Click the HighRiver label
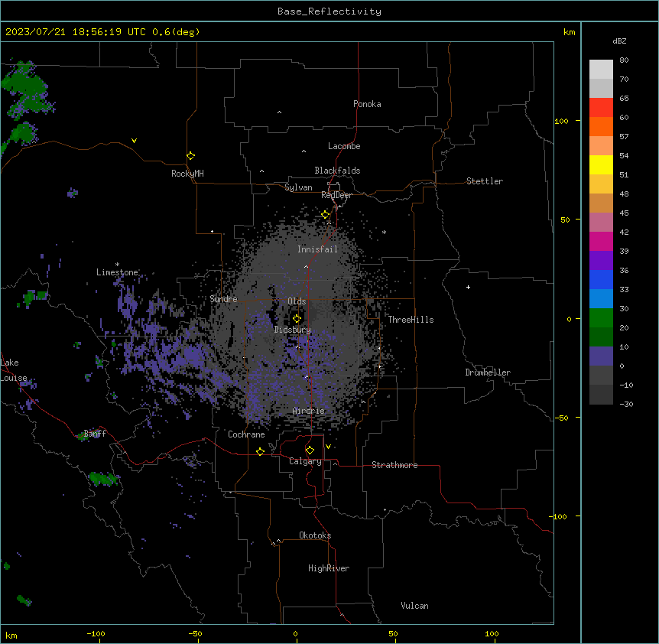 pyautogui.click(x=329, y=568)
